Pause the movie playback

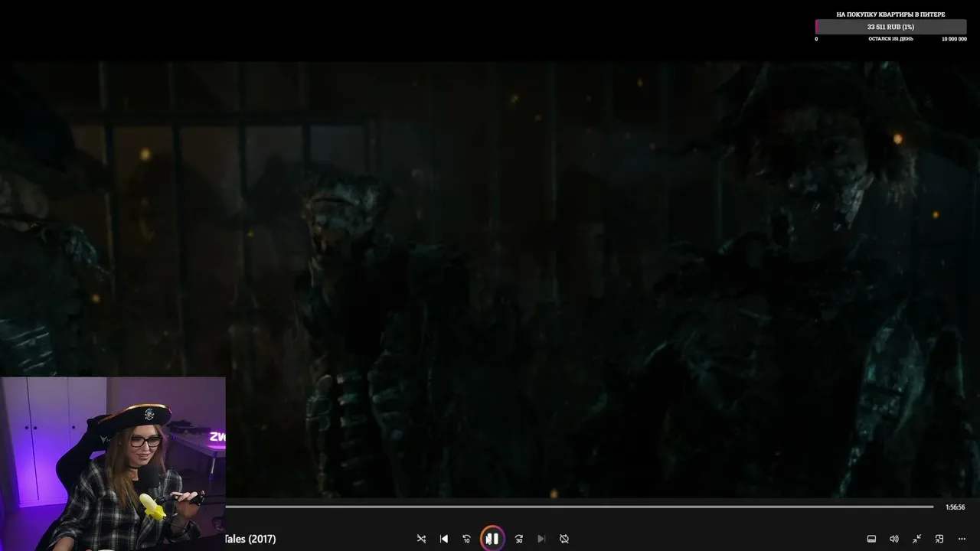(x=492, y=539)
